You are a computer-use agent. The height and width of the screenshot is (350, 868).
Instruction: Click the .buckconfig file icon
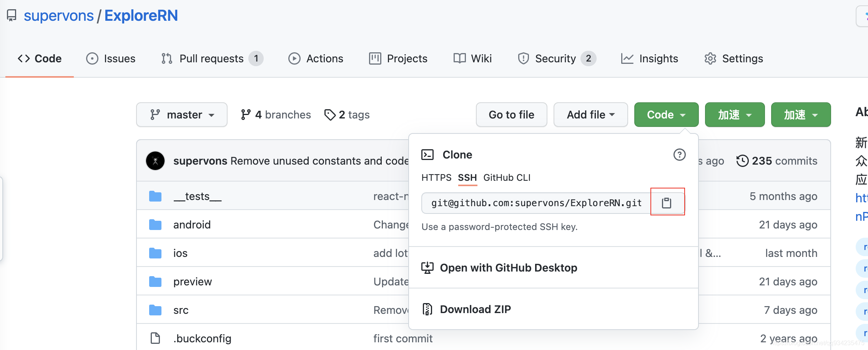(155, 338)
